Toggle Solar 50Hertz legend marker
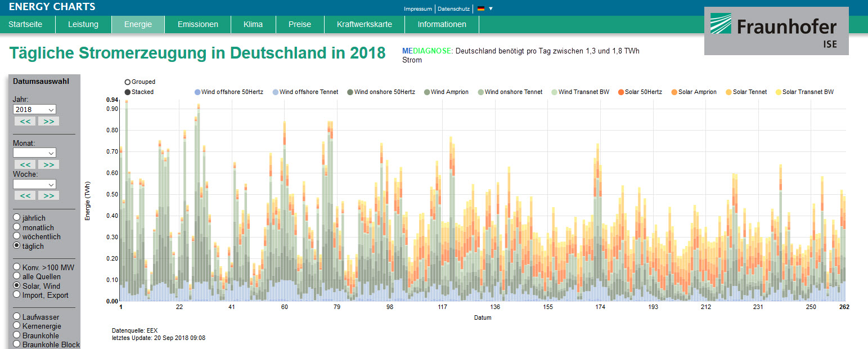Screen dimensions: 868x349 (620, 92)
